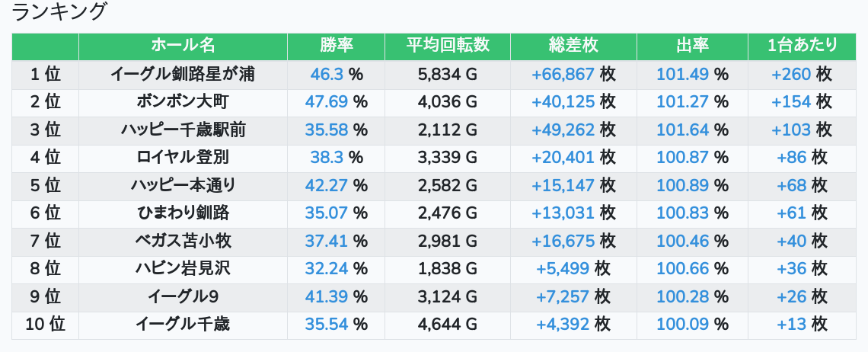Viewport: 868px width, 352px height.
Task: Select the イーグル釧路星が浦 hall name
Action: click(183, 74)
